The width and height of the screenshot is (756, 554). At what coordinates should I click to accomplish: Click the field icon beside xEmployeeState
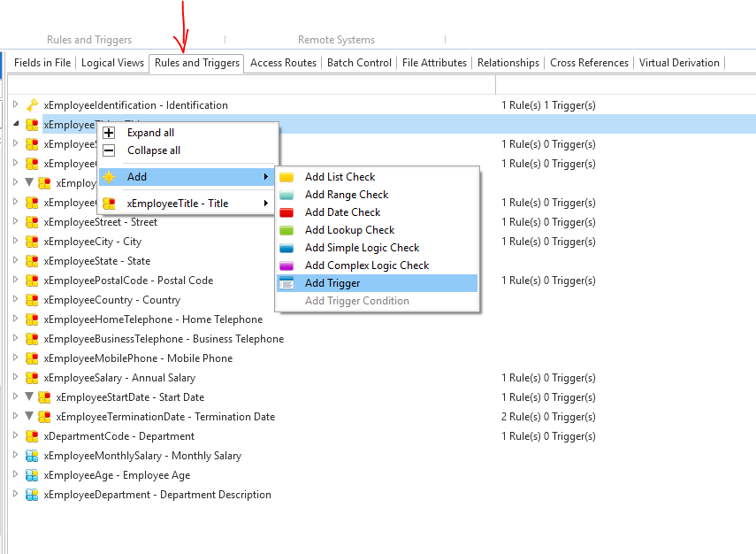point(32,261)
